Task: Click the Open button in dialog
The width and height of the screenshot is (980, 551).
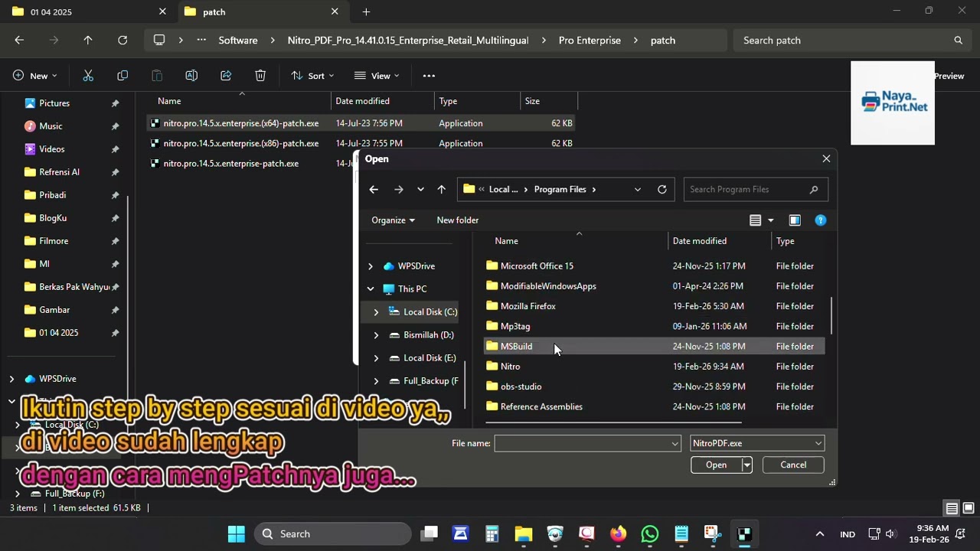Action: click(x=716, y=465)
